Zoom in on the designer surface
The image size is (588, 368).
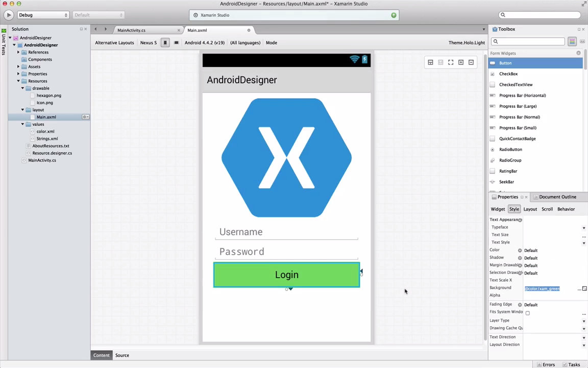[x=461, y=62]
